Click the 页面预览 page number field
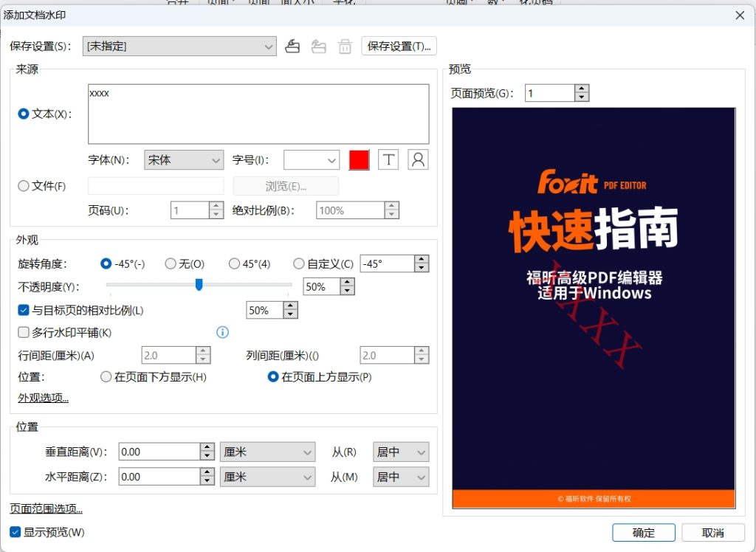The width and height of the screenshot is (756, 552). [550, 93]
